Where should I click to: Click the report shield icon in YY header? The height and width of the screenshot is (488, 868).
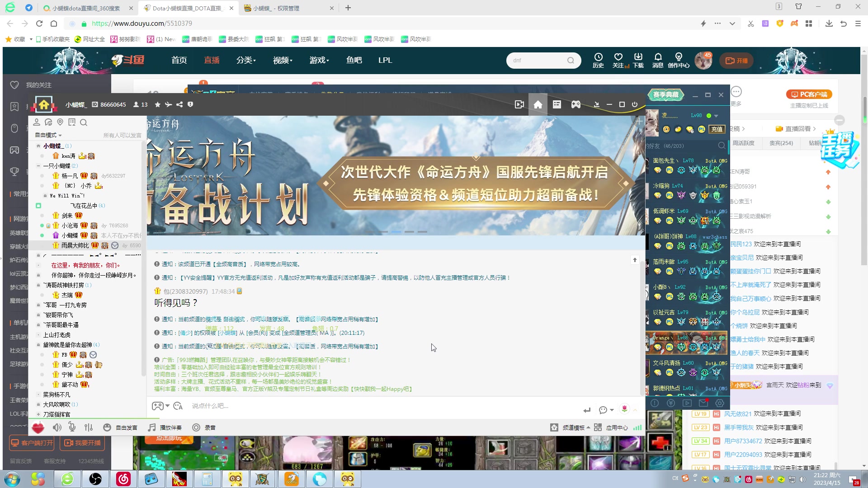190,104
